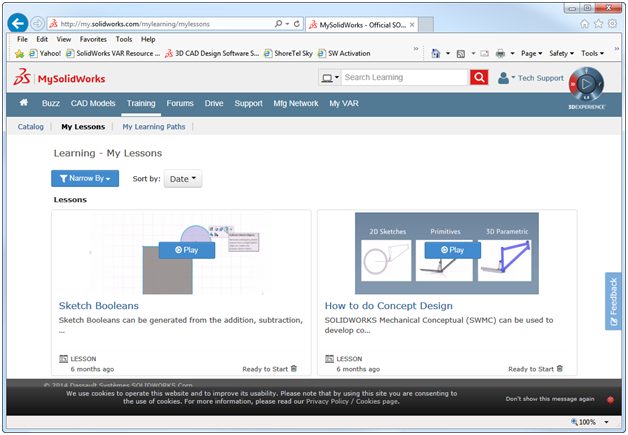Dismiss cookie banner with red close icon
Screen dimensions: 628x435
tap(610, 399)
